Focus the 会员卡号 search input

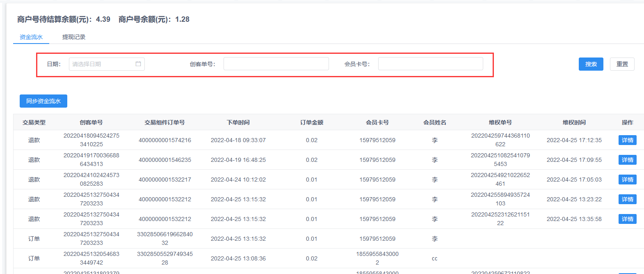point(431,64)
